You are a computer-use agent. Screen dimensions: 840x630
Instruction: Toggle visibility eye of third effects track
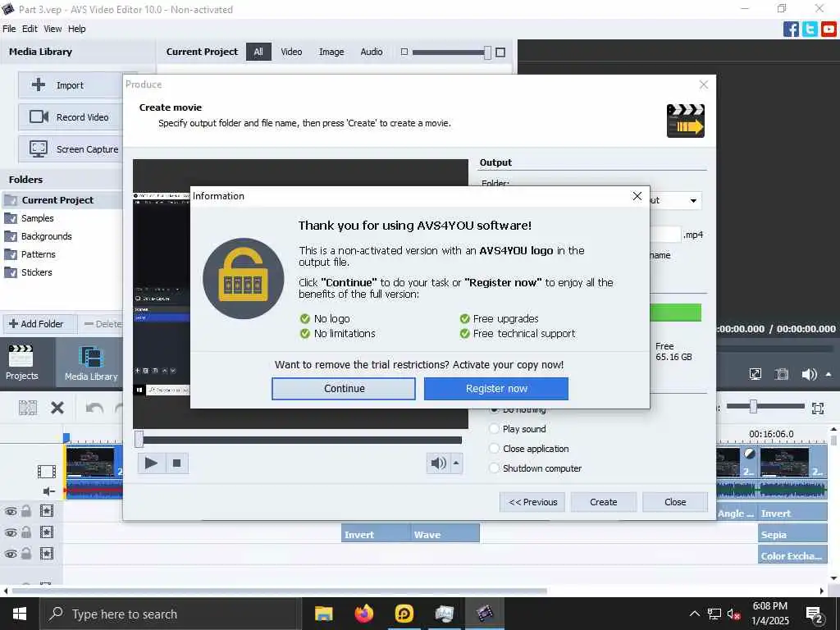click(11, 554)
